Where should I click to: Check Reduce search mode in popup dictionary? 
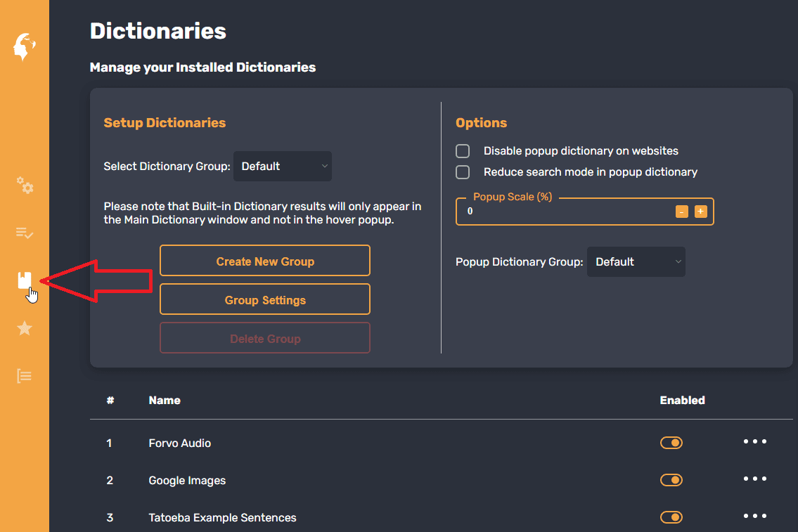[x=463, y=172]
